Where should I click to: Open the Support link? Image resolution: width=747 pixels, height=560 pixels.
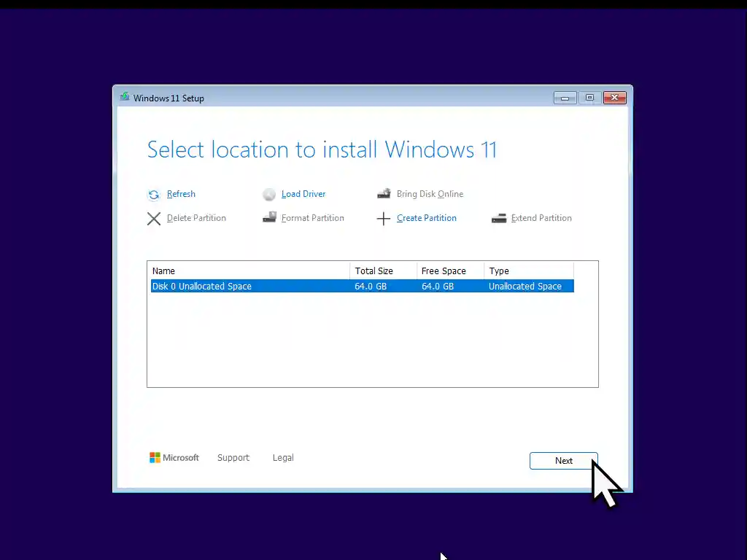coord(233,458)
